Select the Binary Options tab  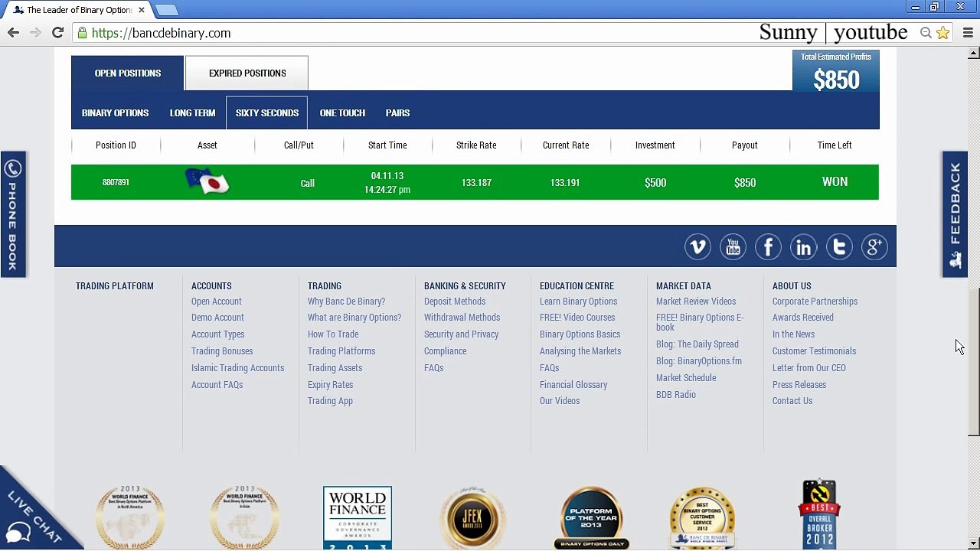[115, 113]
